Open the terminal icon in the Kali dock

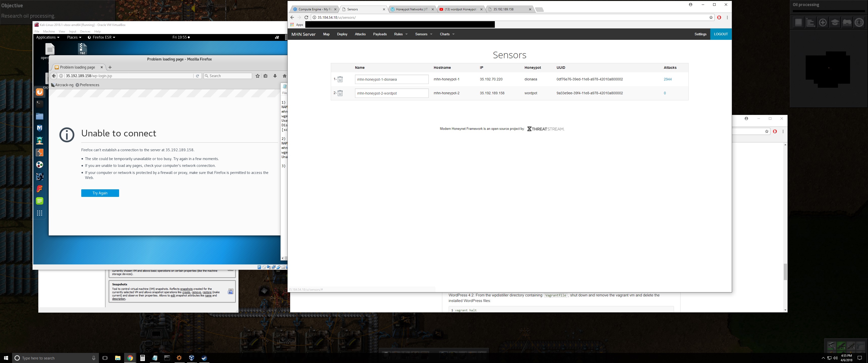(40, 104)
